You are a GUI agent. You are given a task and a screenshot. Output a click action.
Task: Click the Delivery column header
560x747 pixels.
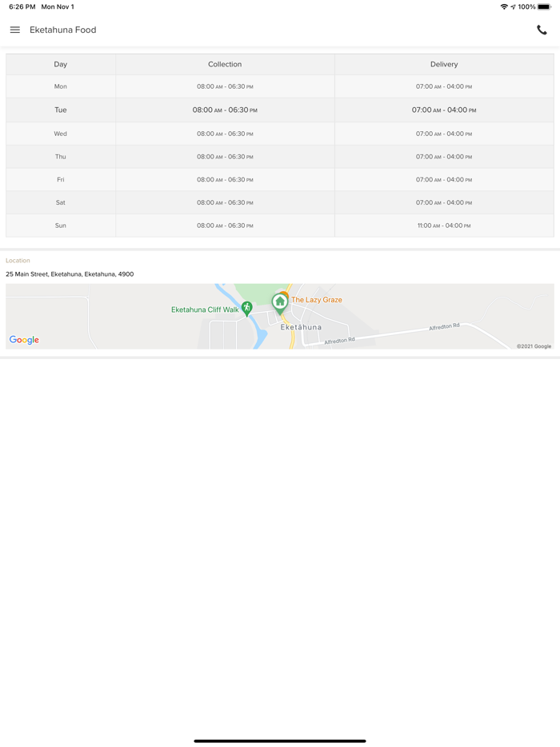(x=444, y=64)
